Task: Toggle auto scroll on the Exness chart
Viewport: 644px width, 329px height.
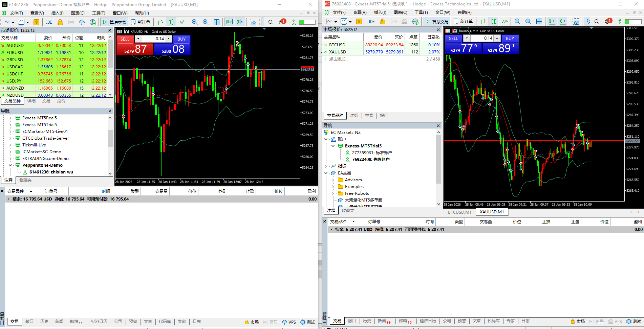Action: [x=552, y=22]
